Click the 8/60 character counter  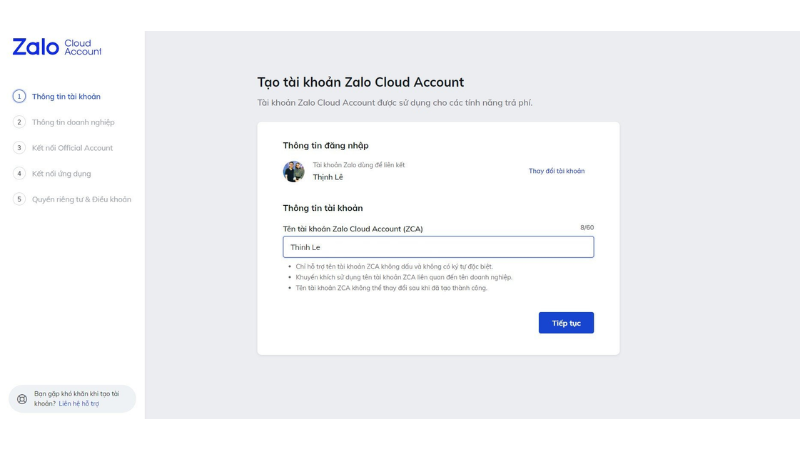(587, 228)
